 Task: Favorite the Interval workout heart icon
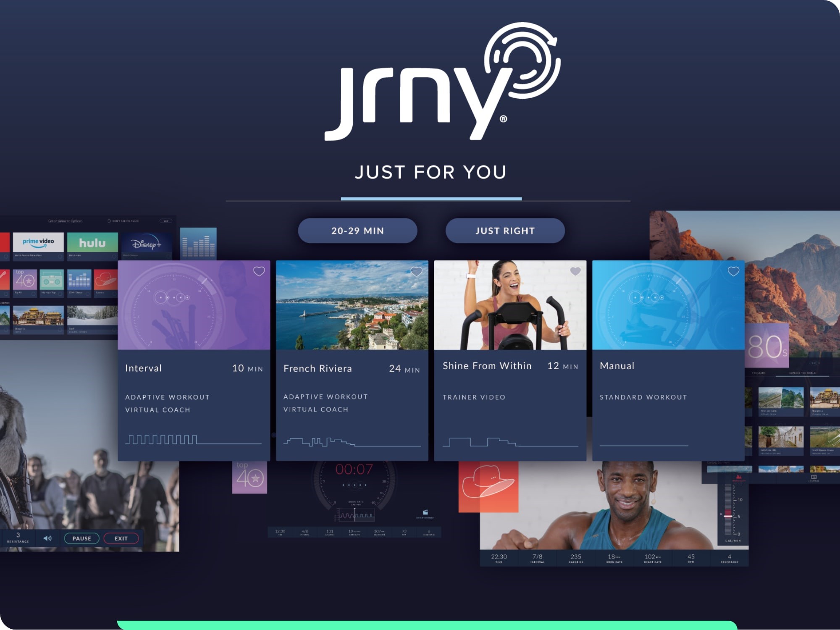pos(259,272)
